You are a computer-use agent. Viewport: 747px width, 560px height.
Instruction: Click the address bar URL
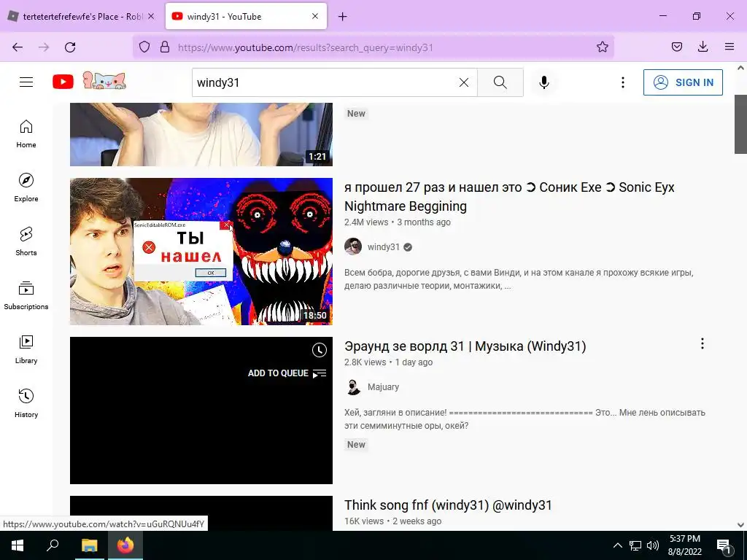click(305, 47)
